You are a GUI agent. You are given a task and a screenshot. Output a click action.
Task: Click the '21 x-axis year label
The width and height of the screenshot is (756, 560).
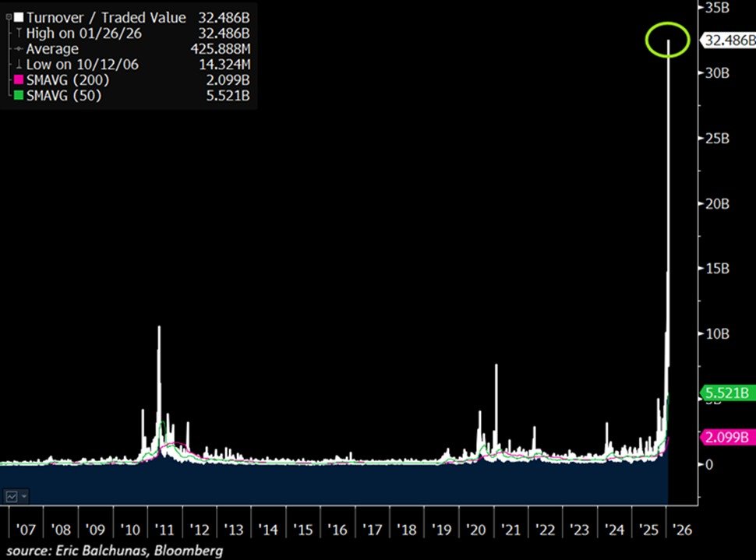(x=510, y=530)
